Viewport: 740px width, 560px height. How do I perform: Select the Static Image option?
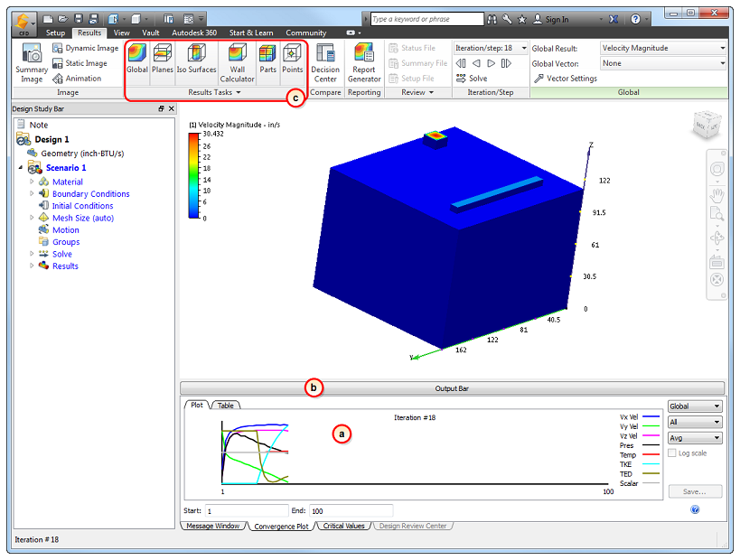80,63
